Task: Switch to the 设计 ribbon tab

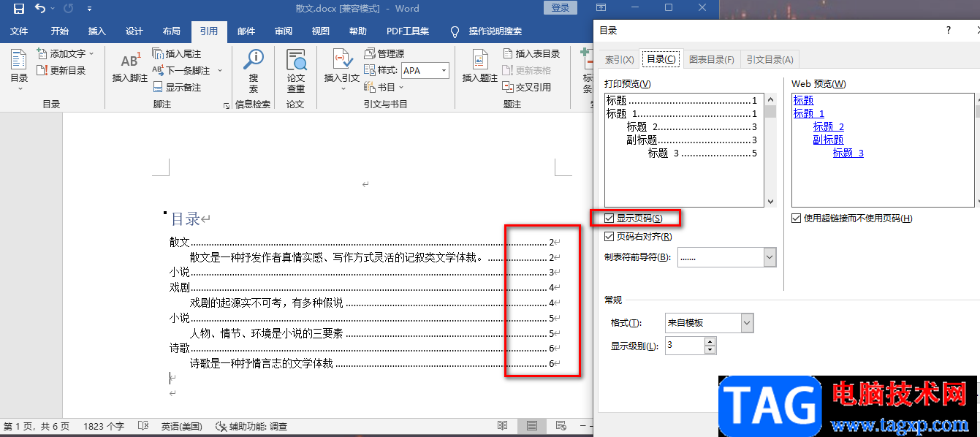Action: (x=134, y=31)
